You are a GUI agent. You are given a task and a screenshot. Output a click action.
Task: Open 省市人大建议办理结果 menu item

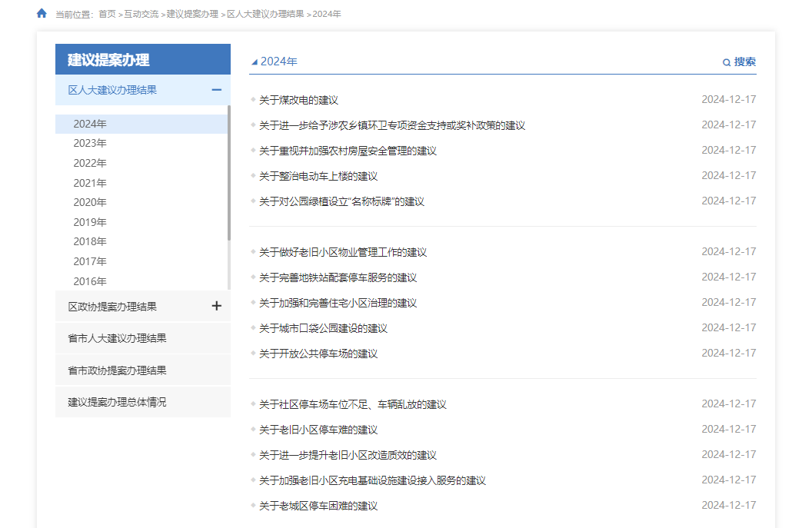tap(117, 338)
